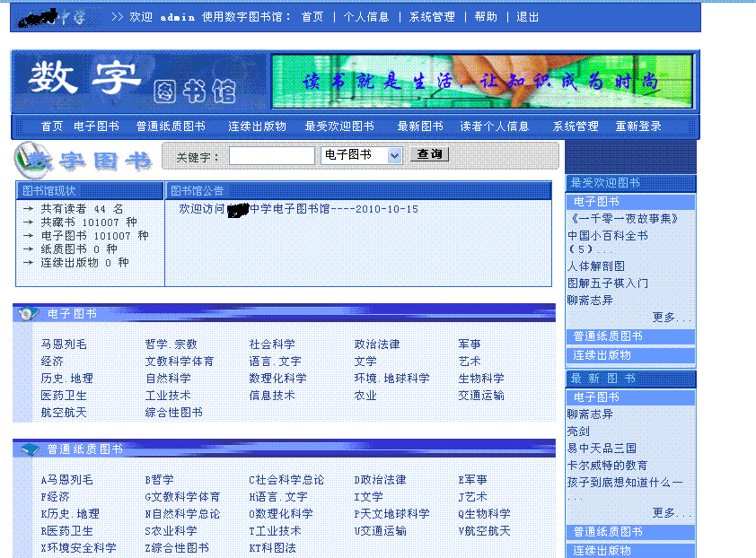The image size is (756, 558).
Task: Open 读者个人信息 in the main navigation bar
Action: pos(495,126)
